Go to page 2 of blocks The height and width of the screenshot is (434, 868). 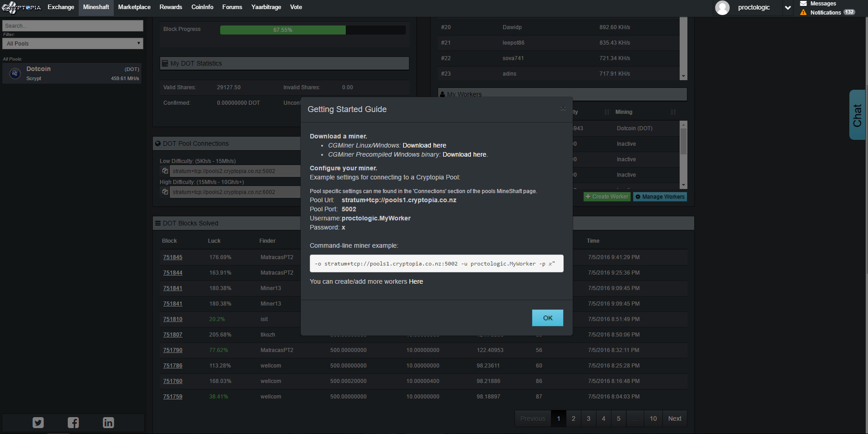pyautogui.click(x=574, y=419)
